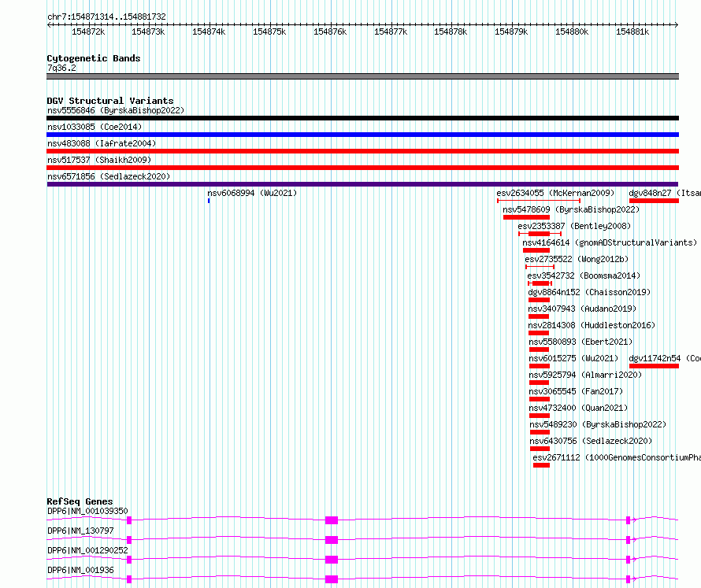Image resolution: width=701 pixels, height=588 pixels.
Task: Click the RefSeq Genes track title
Action: click(x=80, y=501)
